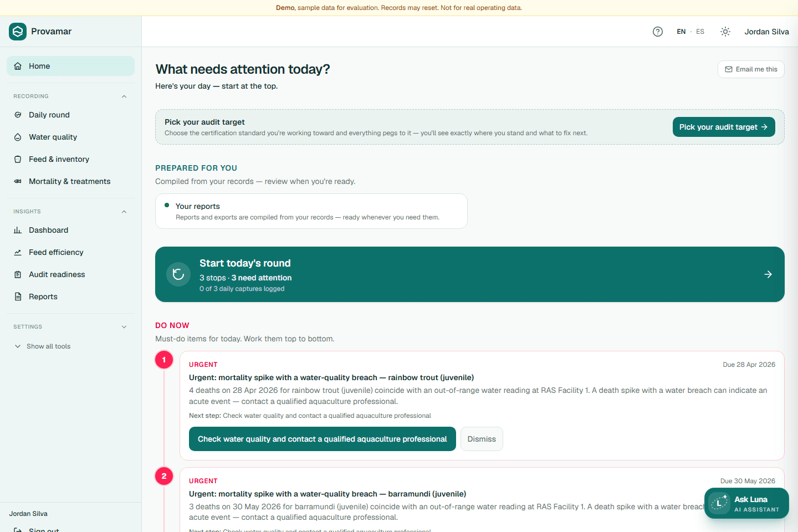Click the Provamar logo icon
This screenshot has height=532, width=798.
pos(18,32)
